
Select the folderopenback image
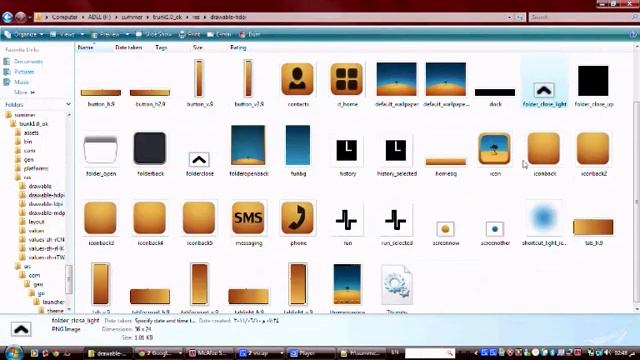click(249, 151)
